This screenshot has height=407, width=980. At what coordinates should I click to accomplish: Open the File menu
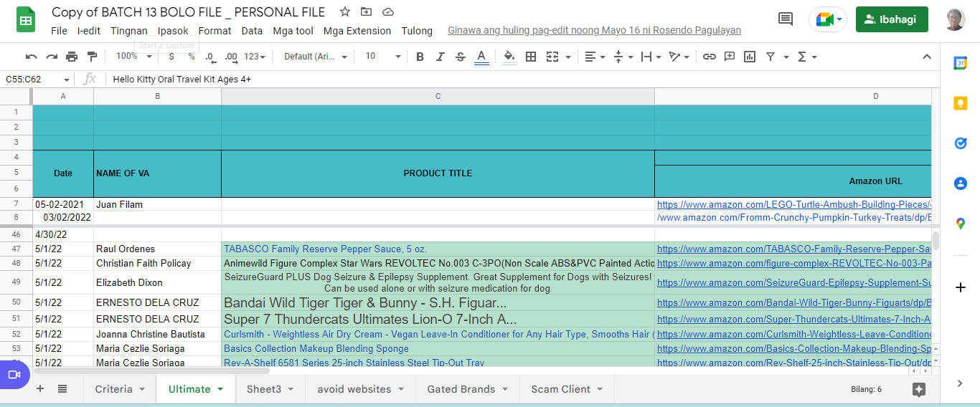(60, 31)
